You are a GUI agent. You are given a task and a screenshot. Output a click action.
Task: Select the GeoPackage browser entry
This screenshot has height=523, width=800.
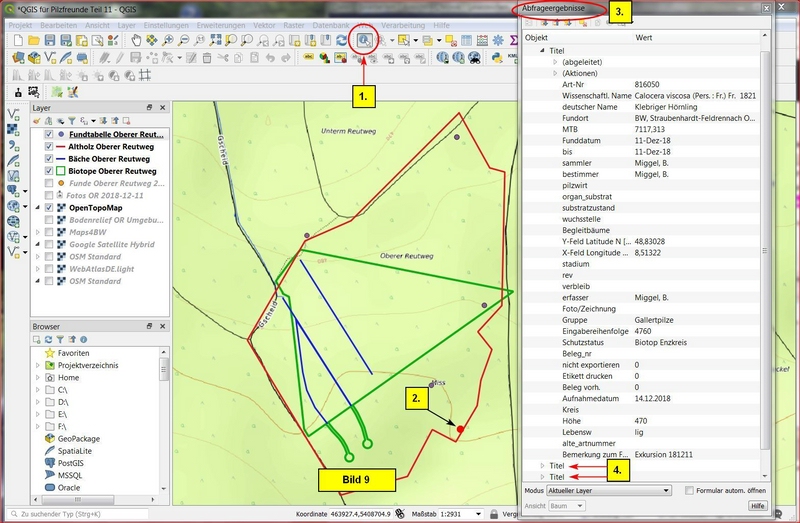[78, 438]
